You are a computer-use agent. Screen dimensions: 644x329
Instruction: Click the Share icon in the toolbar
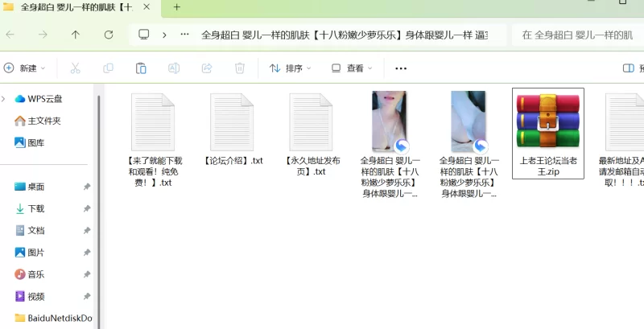pyautogui.click(x=207, y=68)
